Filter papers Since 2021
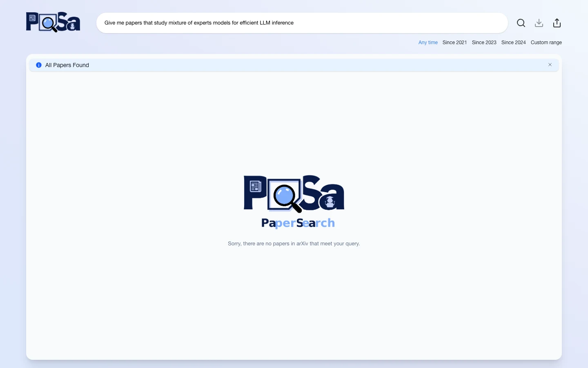 (454, 43)
